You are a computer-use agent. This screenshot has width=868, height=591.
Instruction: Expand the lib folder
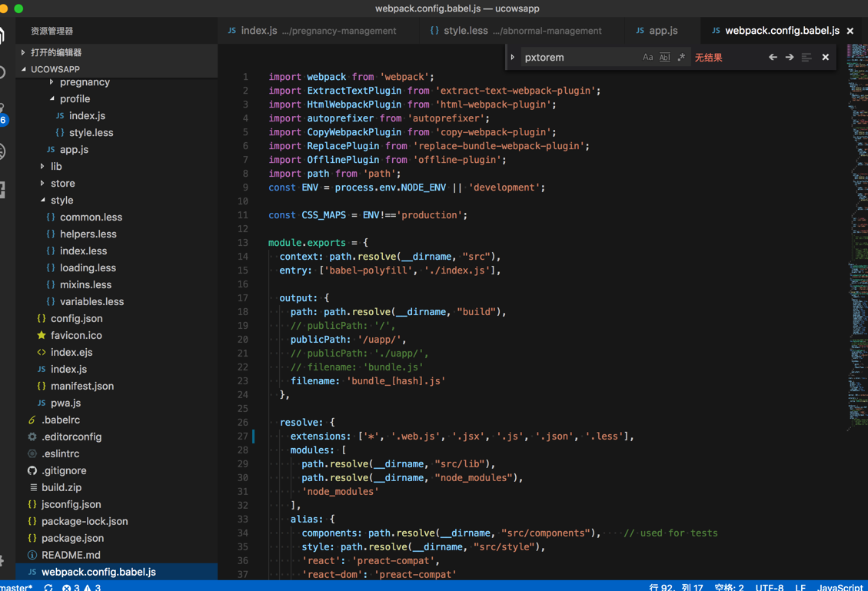tap(56, 166)
